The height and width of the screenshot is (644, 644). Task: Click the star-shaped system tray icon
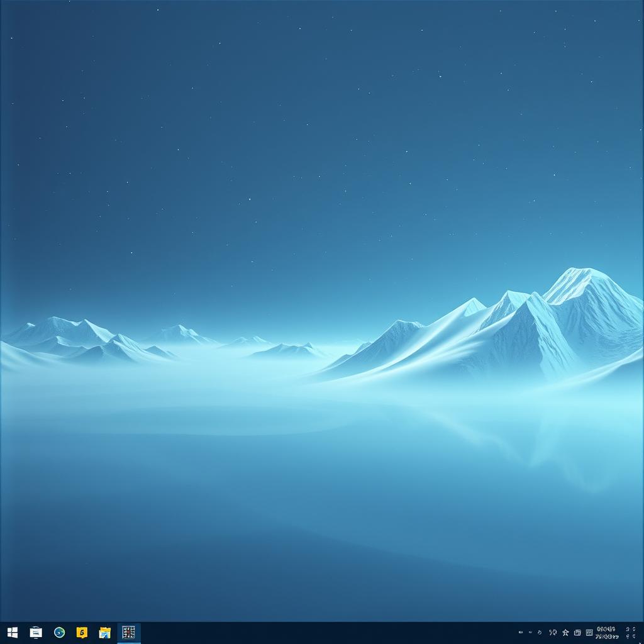coord(565,633)
